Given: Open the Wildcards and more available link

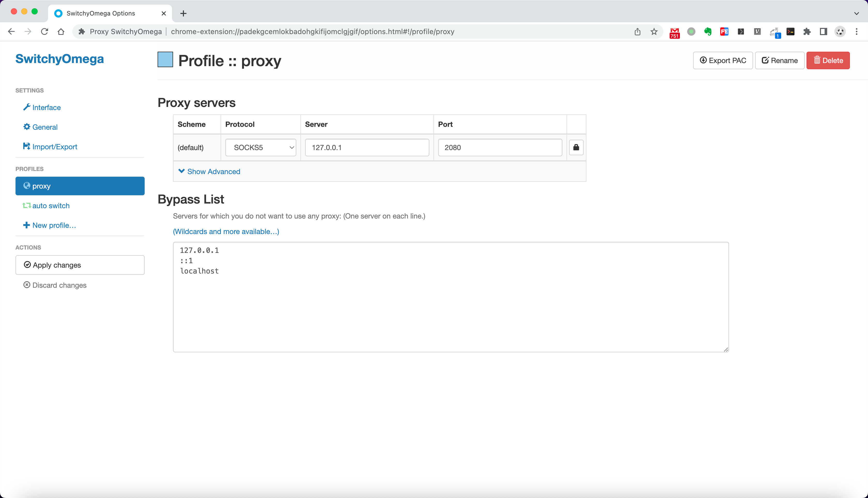Looking at the screenshot, I should click(x=226, y=231).
